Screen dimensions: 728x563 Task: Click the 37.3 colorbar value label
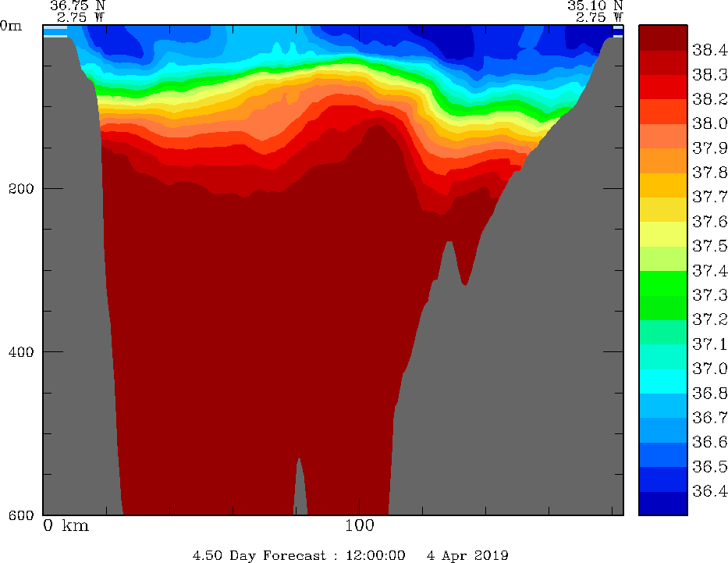point(709,295)
